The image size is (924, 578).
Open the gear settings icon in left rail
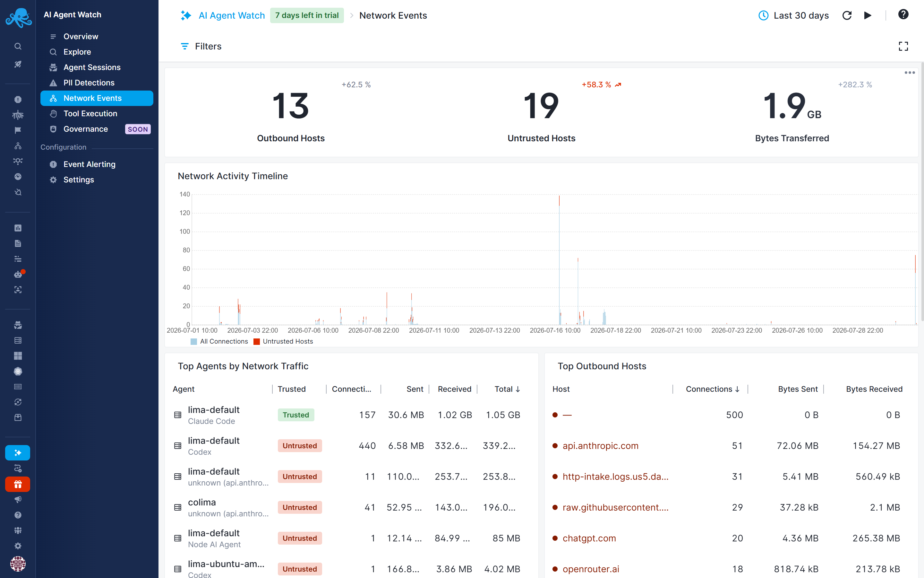(18, 546)
